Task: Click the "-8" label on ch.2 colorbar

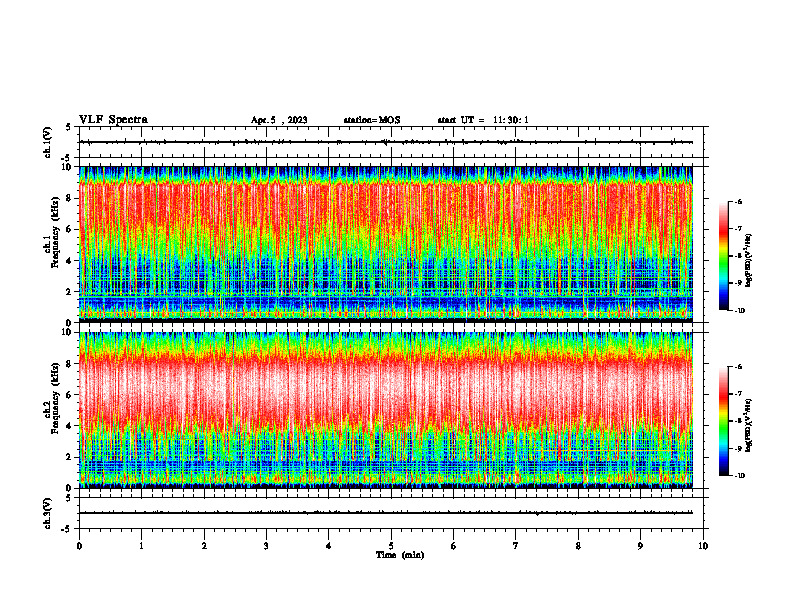Action: (738, 421)
